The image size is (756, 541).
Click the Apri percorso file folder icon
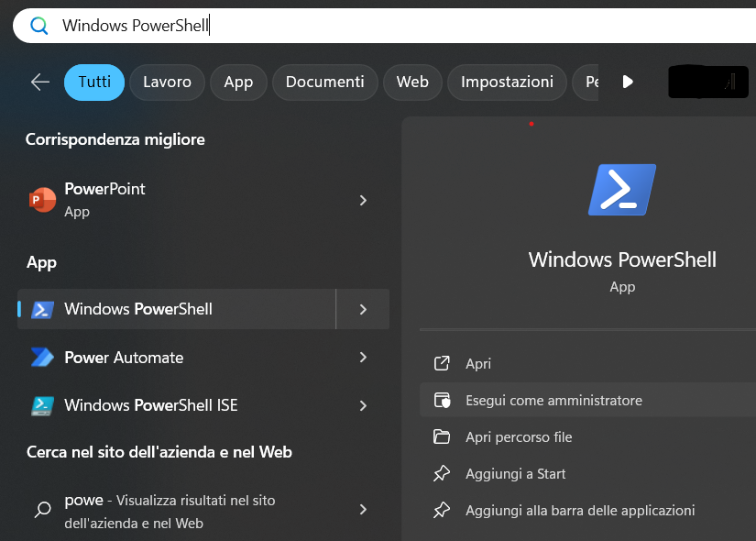(x=442, y=436)
